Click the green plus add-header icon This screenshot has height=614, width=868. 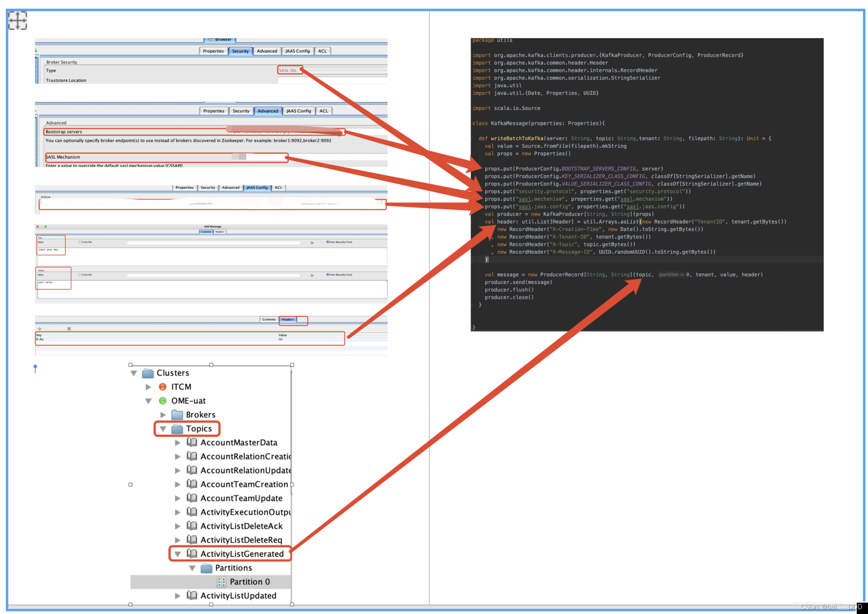pos(39,328)
